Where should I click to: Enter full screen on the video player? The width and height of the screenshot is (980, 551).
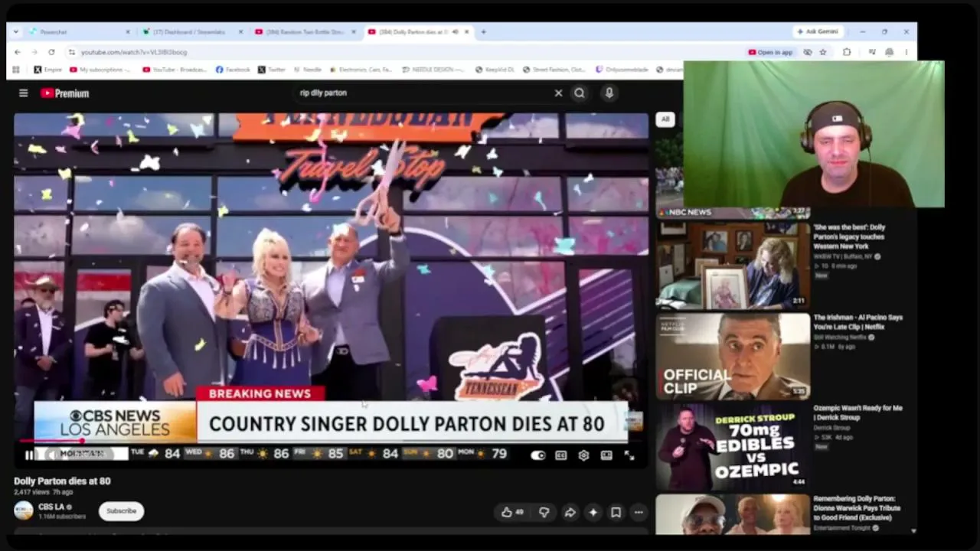(629, 455)
